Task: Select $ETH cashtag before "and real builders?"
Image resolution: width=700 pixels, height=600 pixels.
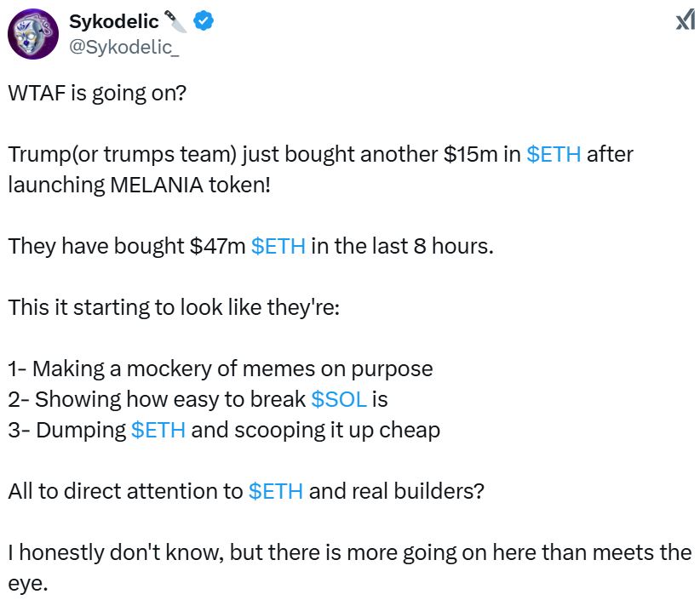Action: [276, 491]
